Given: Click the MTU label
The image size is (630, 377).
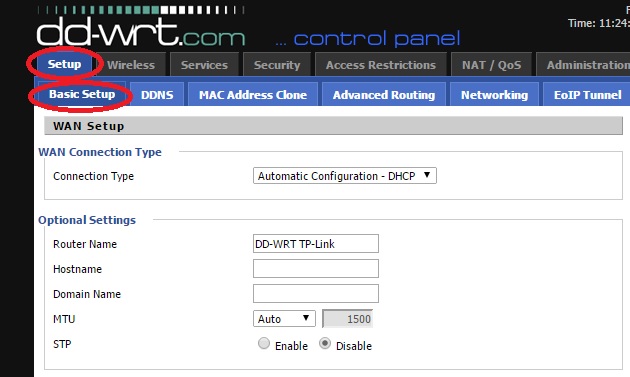Looking at the screenshot, I should click(64, 319).
